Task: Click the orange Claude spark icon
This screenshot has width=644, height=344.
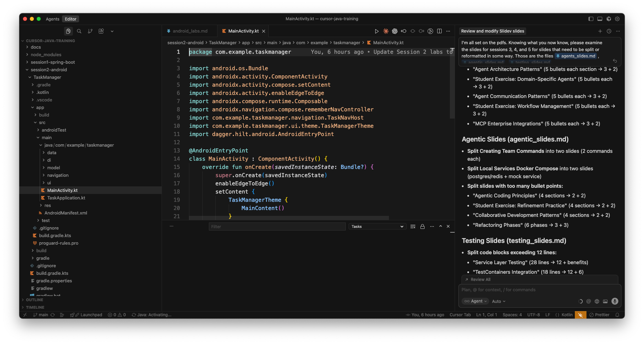Action: point(386,31)
